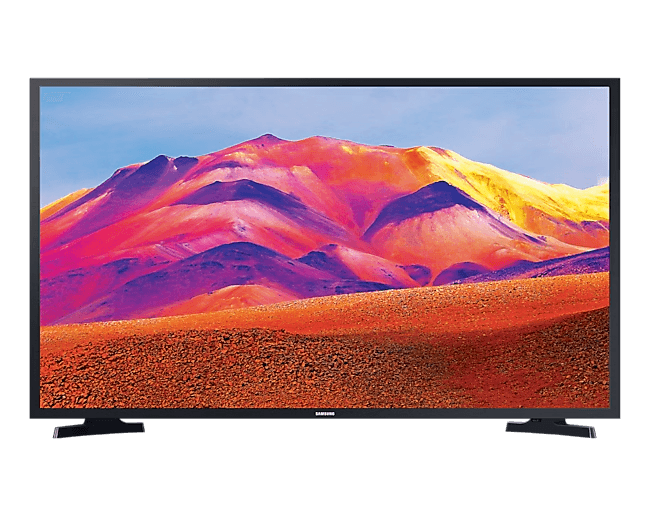Select the TV screen image center

(325, 247)
